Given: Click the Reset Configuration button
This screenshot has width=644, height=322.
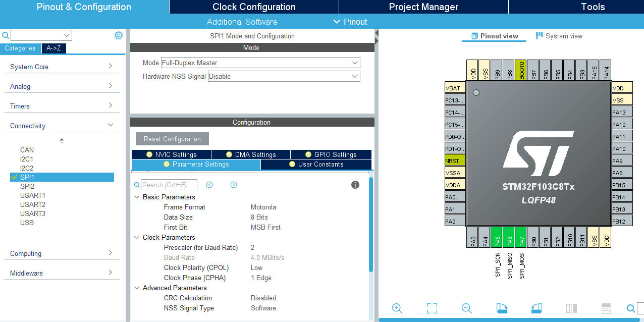Looking at the screenshot, I should [x=172, y=139].
